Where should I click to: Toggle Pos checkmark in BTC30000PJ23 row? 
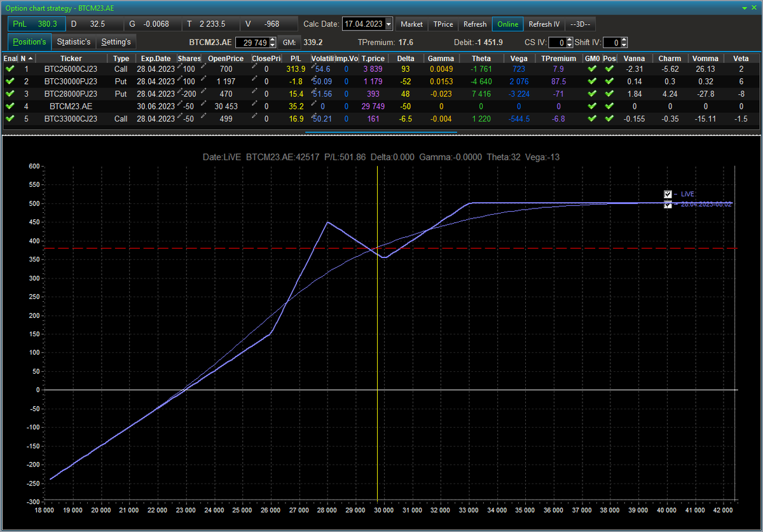coord(609,81)
